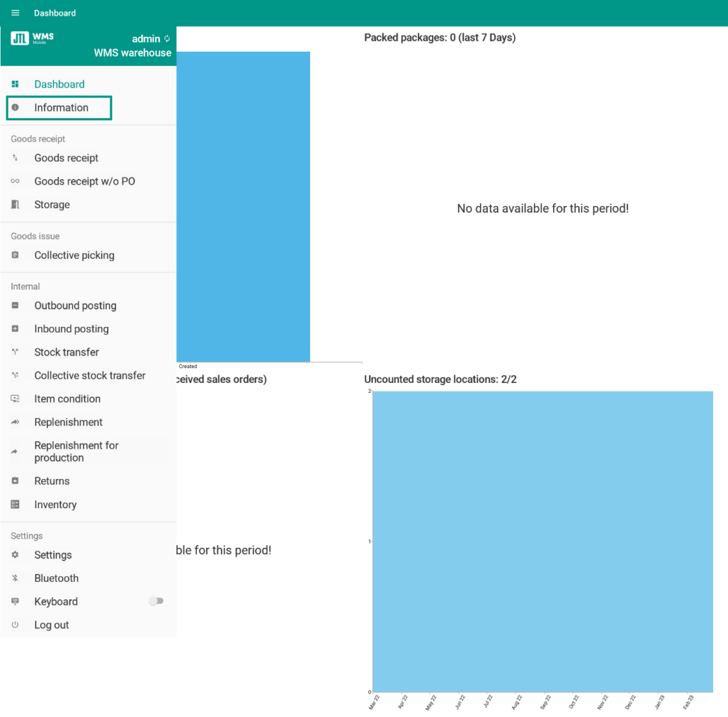Select Outbound posting
The height and width of the screenshot is (717, 728).
coord(75,306)
